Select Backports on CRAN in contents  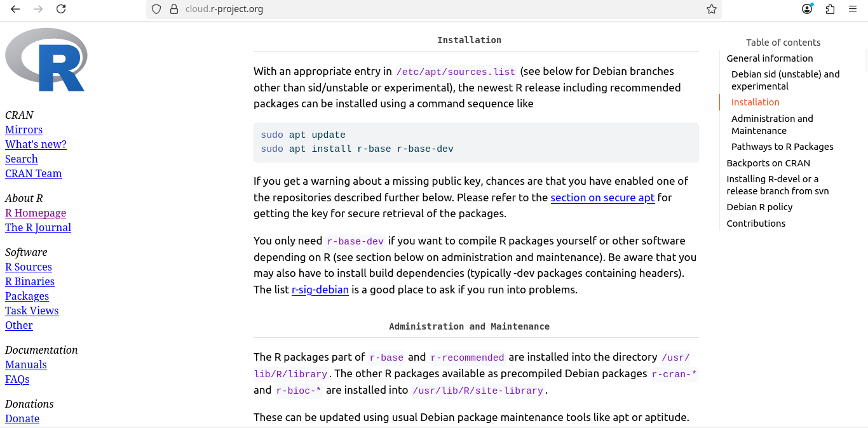[x=768, y=163]
